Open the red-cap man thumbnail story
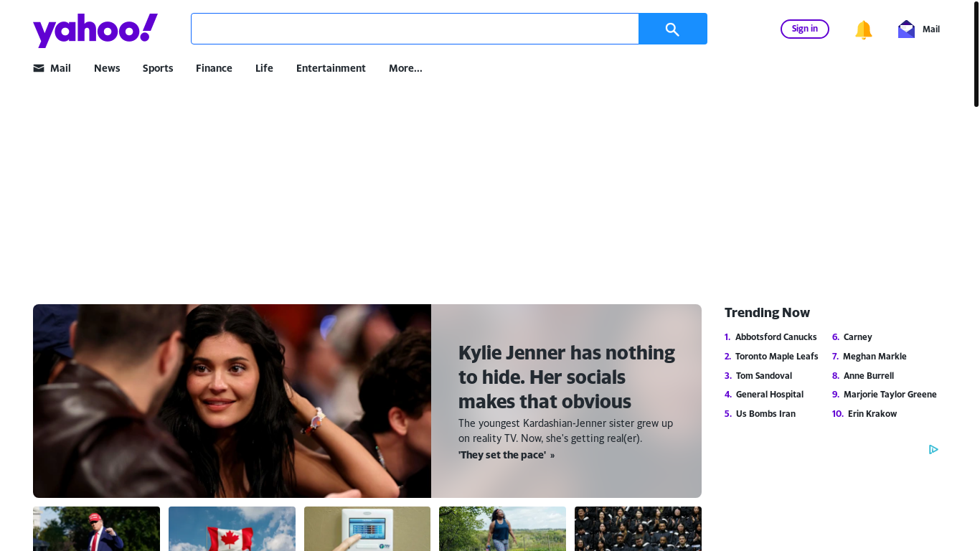Screen dimensions: 980x551 (96, 529)
